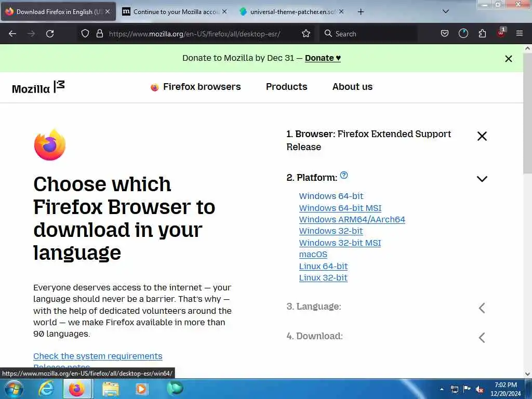Switch to universal-theme-patcher tab
Image resolution: width=532 pixels, height=399 pixels.
coord(291,12)
